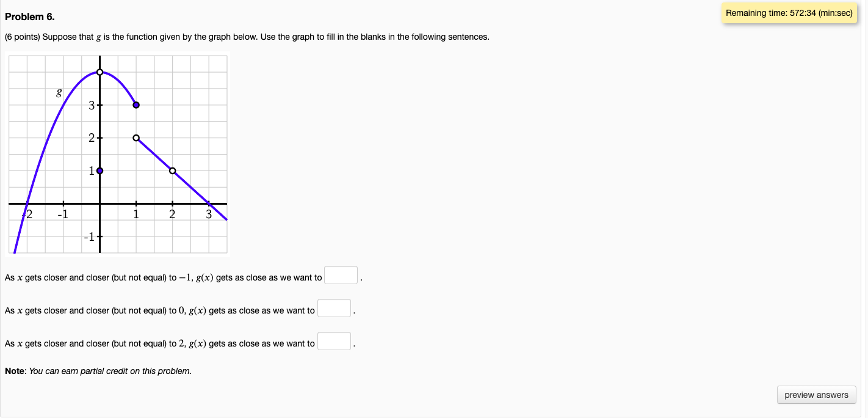Screen dimensions: 868x418
Task: Click the partial credit Note text
Action: [98, 370]
